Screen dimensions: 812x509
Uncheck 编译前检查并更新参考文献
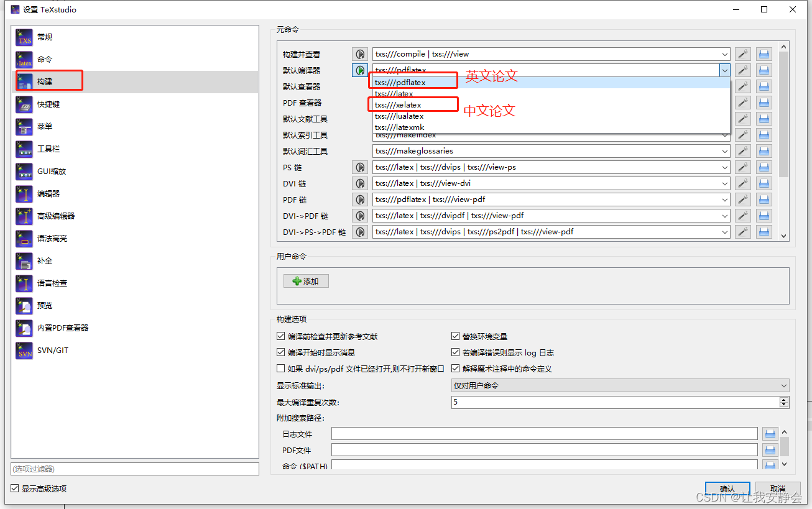tap(281, 336)
